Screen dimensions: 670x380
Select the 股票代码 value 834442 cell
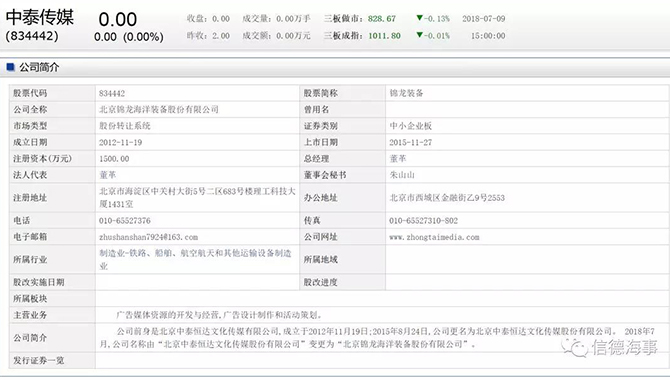(x=112, y=93)
